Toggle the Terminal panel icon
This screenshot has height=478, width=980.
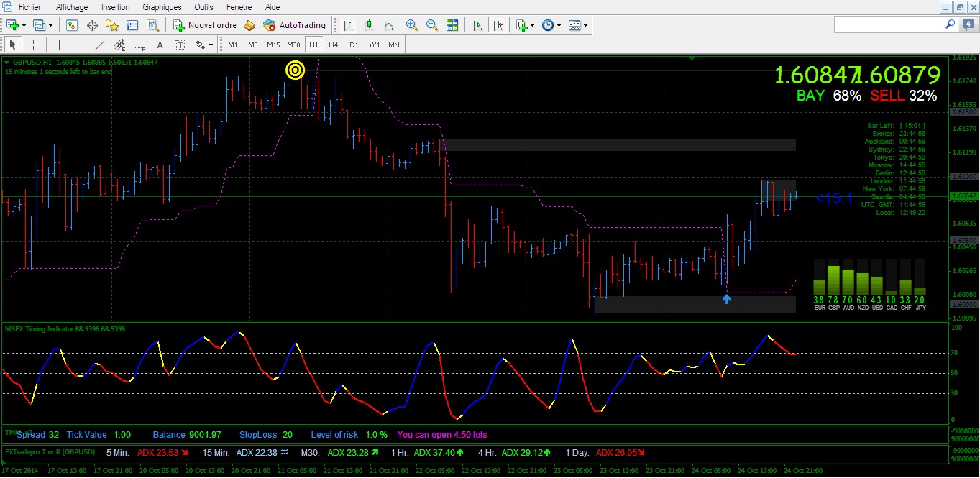(x=132, y=25)
